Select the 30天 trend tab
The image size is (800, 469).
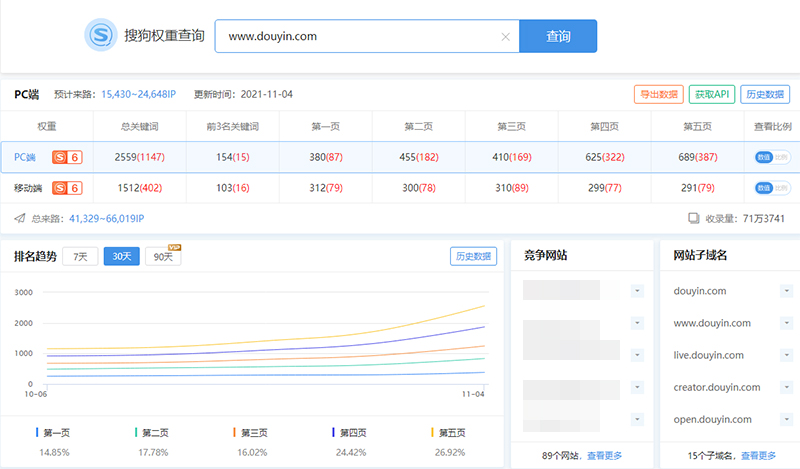coord(121,257)
